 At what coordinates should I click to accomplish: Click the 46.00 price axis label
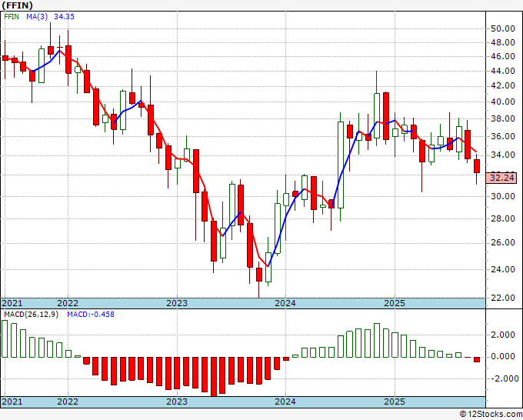tap(503, 56)
